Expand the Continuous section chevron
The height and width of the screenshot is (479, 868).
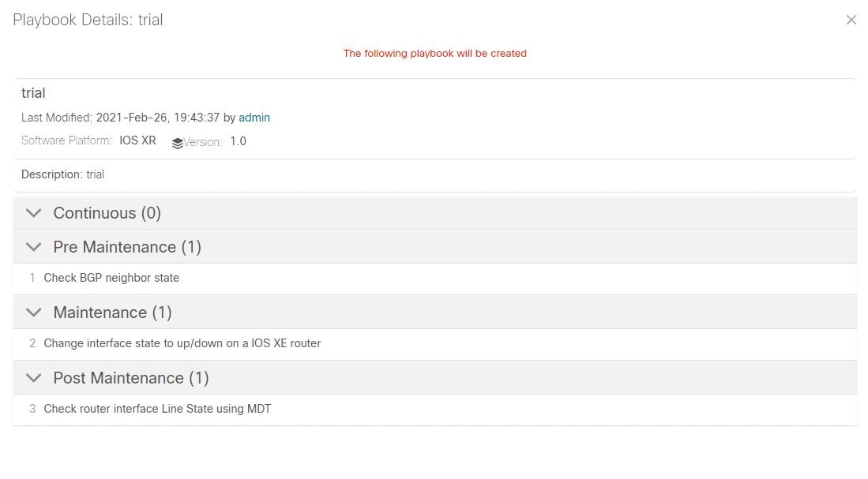[x=33, y=213]
